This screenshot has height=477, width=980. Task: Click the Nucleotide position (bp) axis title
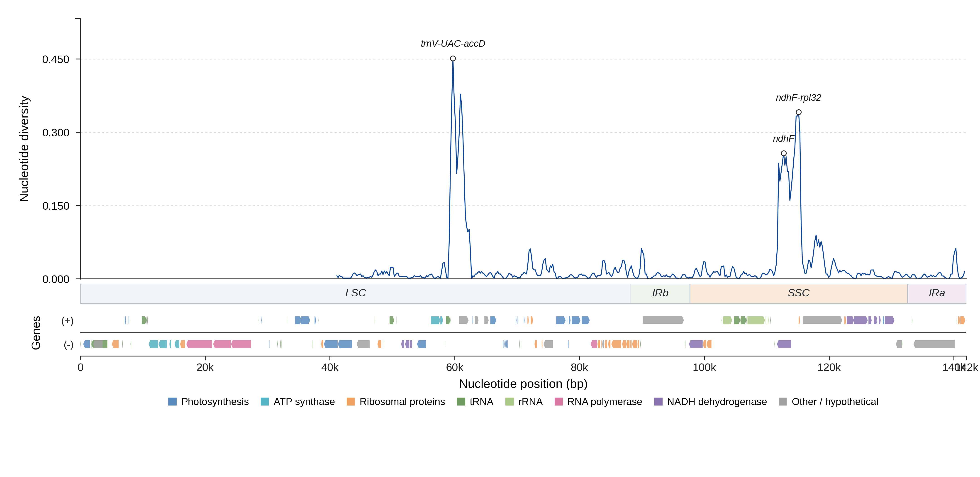523,384
